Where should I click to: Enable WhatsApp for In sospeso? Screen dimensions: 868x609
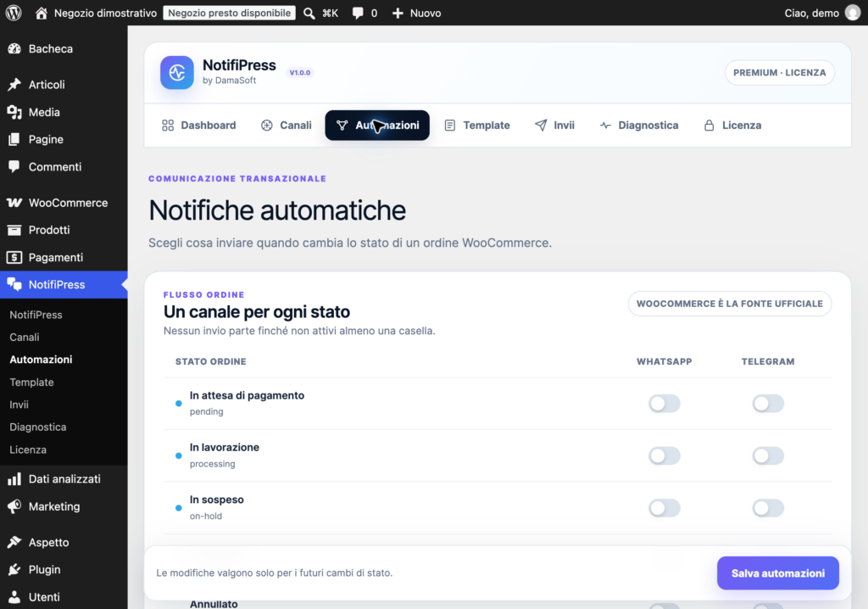click(665, 507)
